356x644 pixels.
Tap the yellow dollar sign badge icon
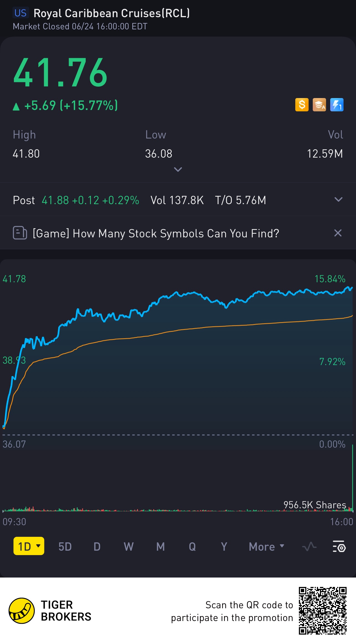coord(302,105)
